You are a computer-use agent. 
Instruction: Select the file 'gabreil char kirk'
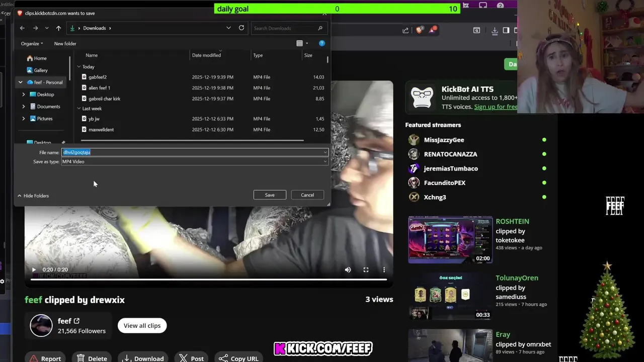104,99
